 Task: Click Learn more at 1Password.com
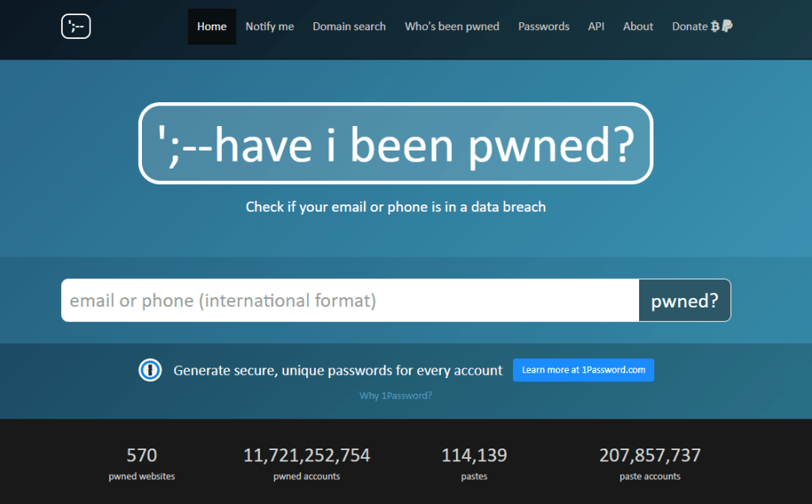583,369
